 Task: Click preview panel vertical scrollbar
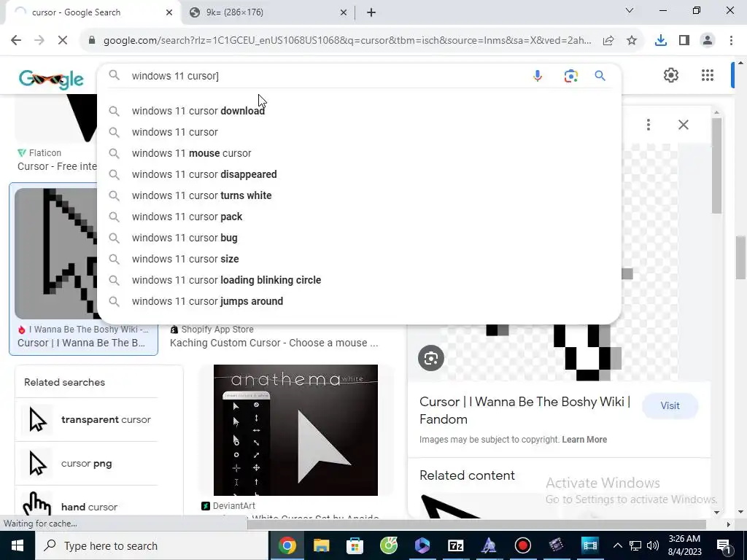(716, 166)
